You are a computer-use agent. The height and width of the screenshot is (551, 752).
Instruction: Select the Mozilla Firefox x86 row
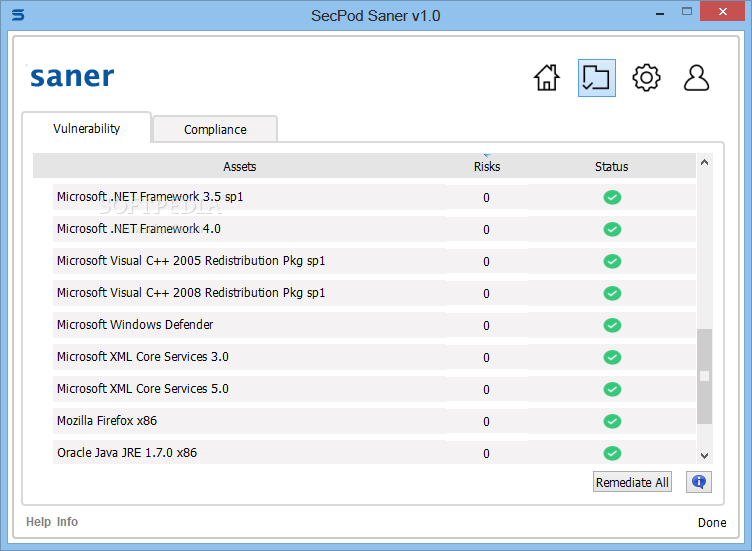click(374, 422)
